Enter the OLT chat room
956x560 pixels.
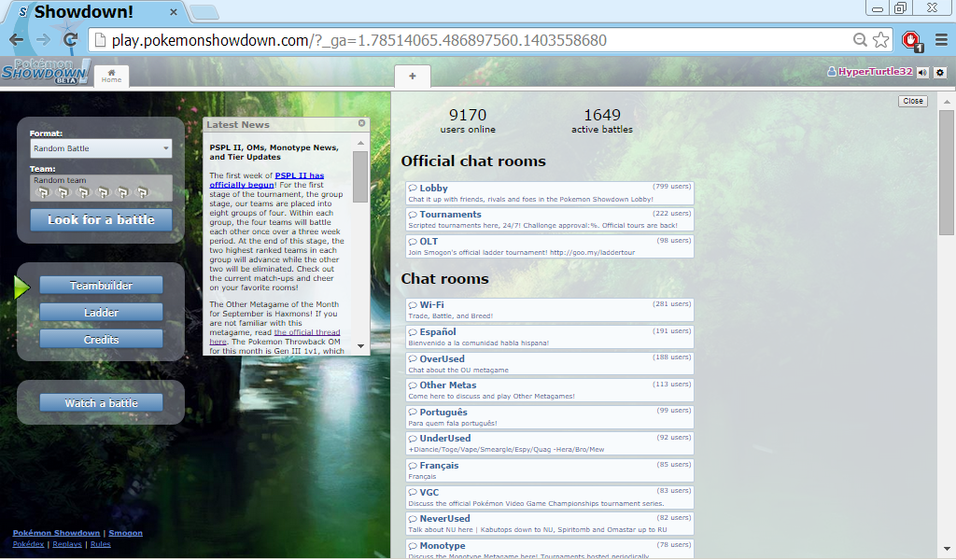point(550,246)
